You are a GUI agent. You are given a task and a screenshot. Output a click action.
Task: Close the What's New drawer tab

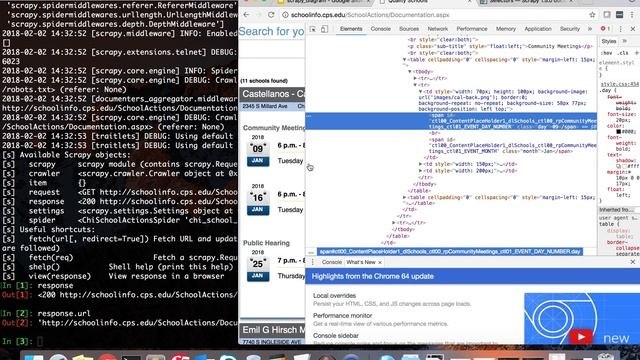pos(380,262)
